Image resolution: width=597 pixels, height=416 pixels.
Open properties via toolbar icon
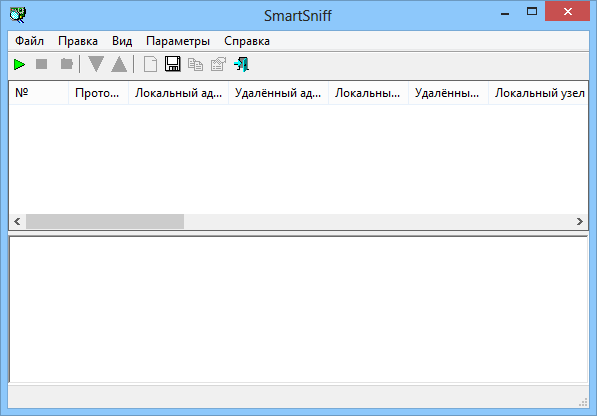(218, 64)
